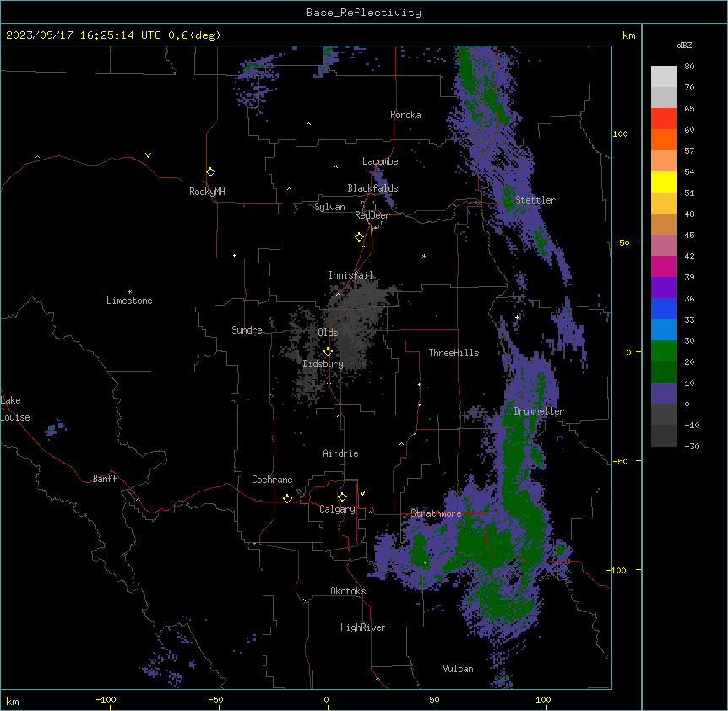
Task: Click the yellow V marker northwest of RockyMH
Action: pyautogui.click(x=148, y=155)
